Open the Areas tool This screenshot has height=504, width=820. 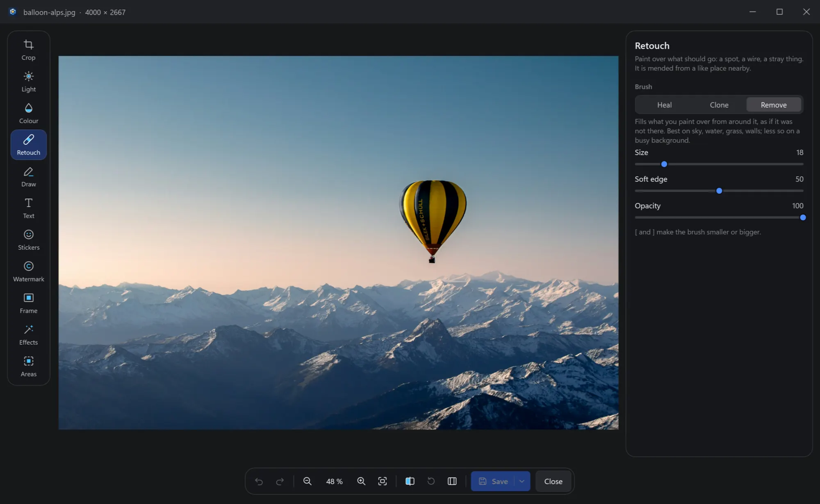(28, 367)
